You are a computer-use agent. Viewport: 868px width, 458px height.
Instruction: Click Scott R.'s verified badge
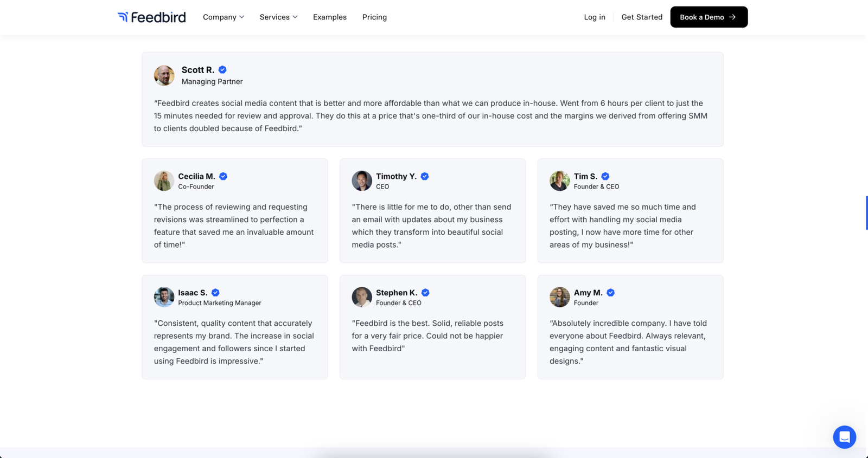pyautogui.click(x=222, y=70)
